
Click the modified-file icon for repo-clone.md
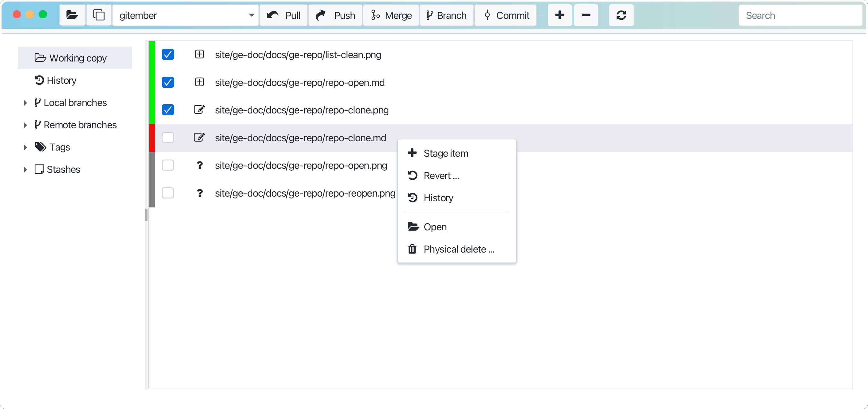point(199,138)
